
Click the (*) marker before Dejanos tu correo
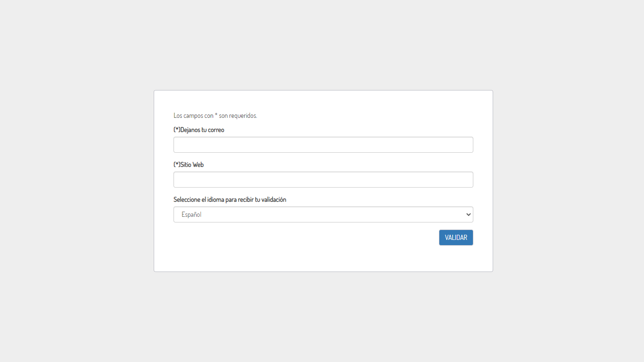[x=177, y=130]
